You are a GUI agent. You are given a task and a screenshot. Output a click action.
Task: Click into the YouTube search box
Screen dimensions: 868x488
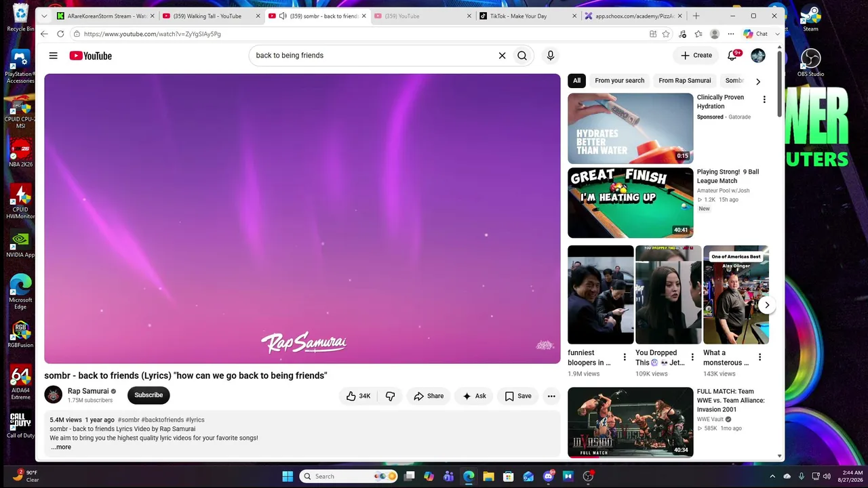(374, 56)
